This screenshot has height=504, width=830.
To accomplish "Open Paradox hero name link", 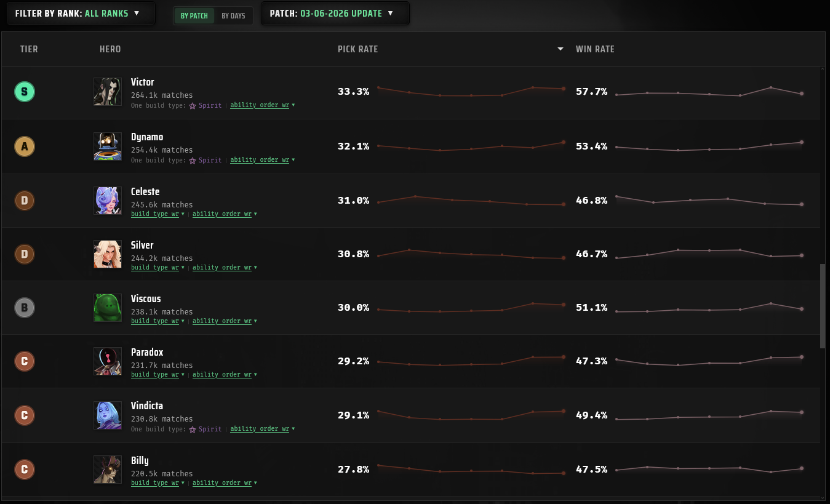I will (x=147, y=352).
